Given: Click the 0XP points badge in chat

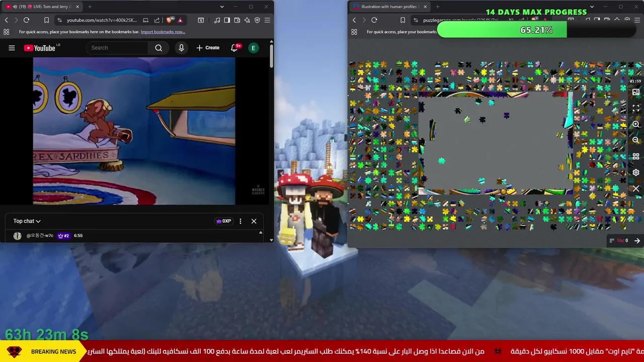Looking at the screenshot, I should [223, 221].
